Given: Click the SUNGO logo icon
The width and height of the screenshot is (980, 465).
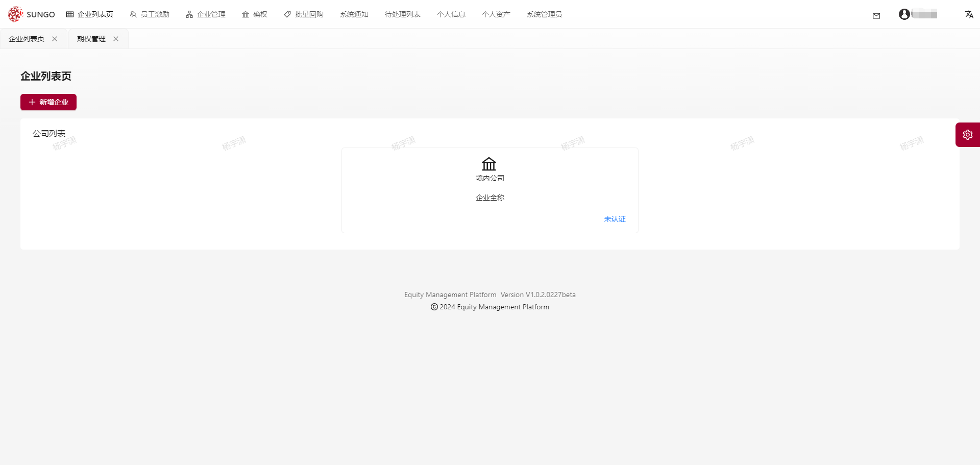Looking at the screenshot, I should 15,14.
